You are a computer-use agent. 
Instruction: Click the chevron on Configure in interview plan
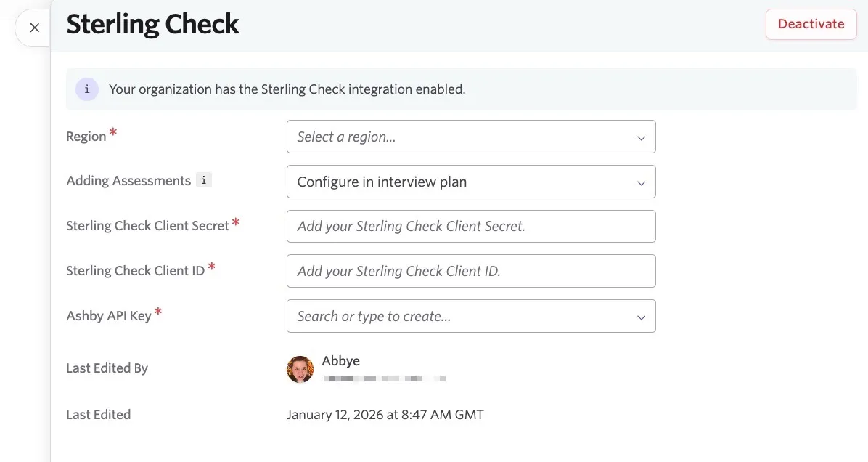(x=641, y=183)
